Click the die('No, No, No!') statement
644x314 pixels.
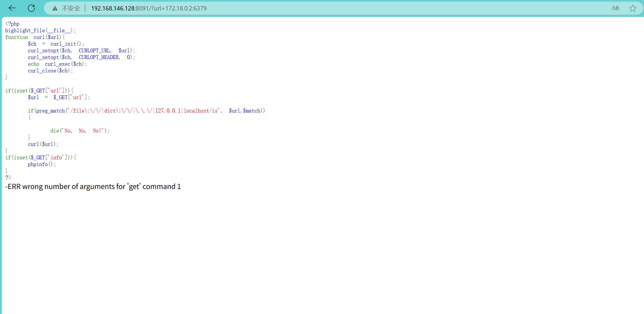point(80,131)
